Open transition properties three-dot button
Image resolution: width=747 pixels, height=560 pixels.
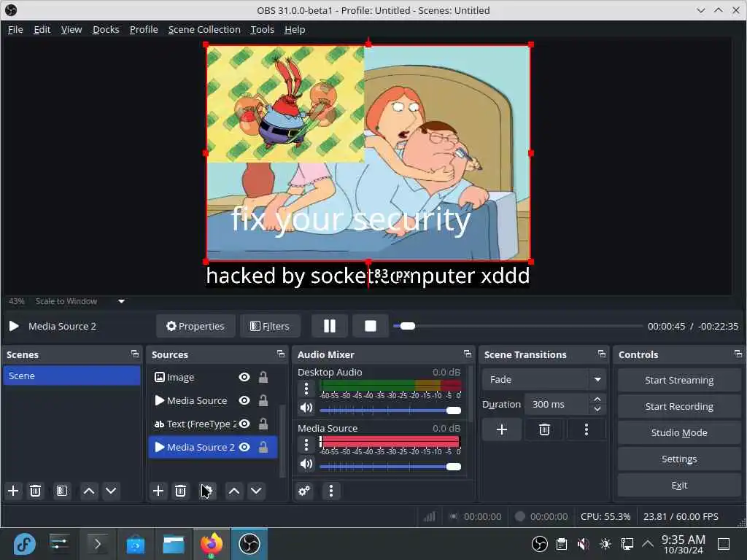587,429
